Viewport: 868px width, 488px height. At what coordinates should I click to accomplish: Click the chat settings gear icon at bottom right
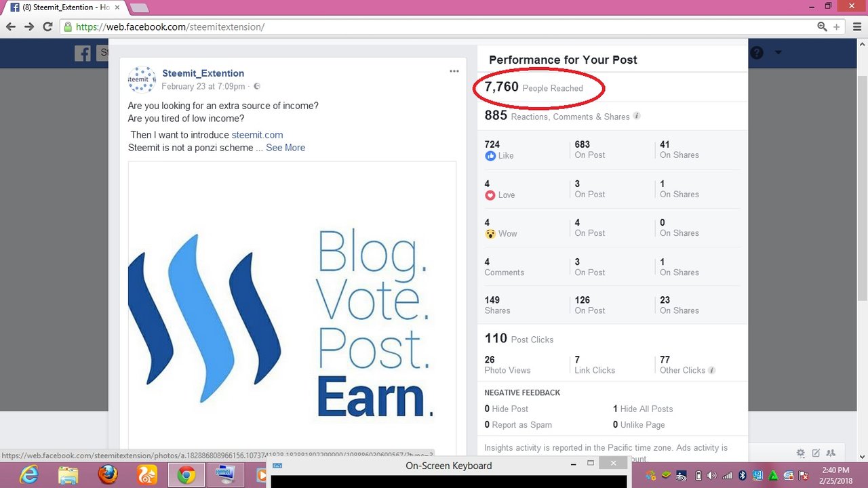(x=801, y=453)
